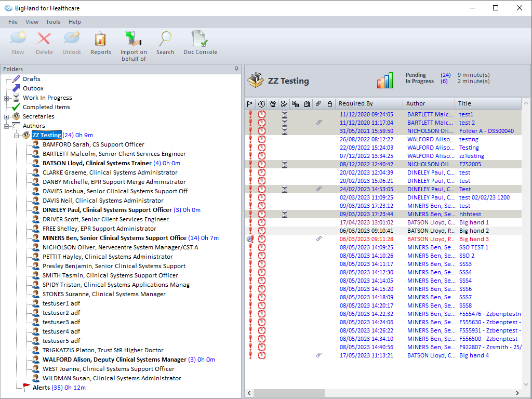This screenshot has height=399, width=532.
Task: Sort by the Author column header
Action: pyautogui.click(x=429, y=103)
